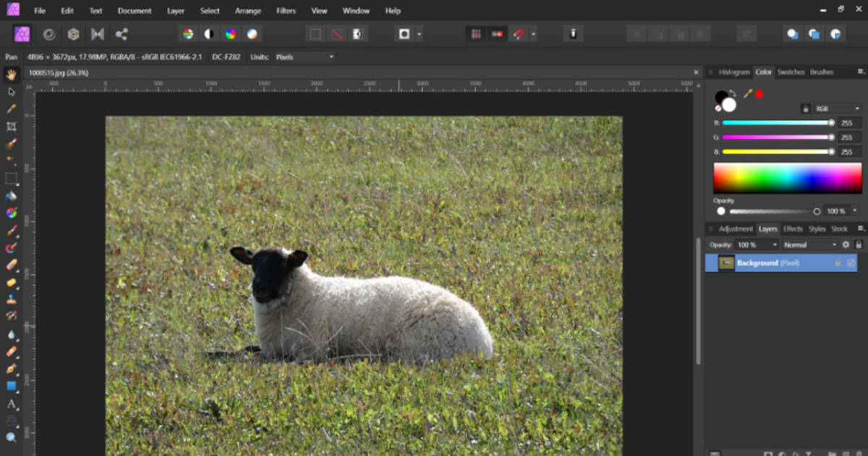The height and width of the screenshot is (456, 868).
Task: Select the Crop tool
Action: (11, 127)
